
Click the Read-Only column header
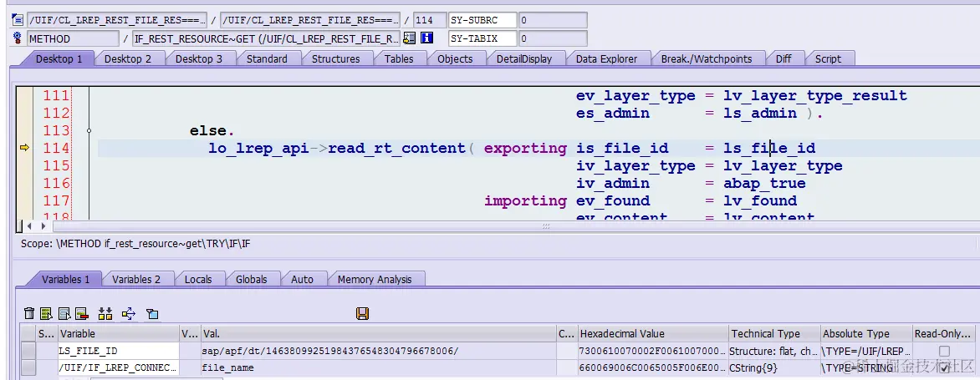point(944,334)
